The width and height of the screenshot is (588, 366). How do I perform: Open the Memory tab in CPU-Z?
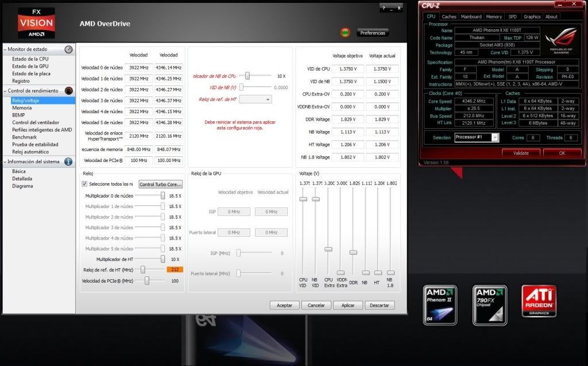click(494, 17)
